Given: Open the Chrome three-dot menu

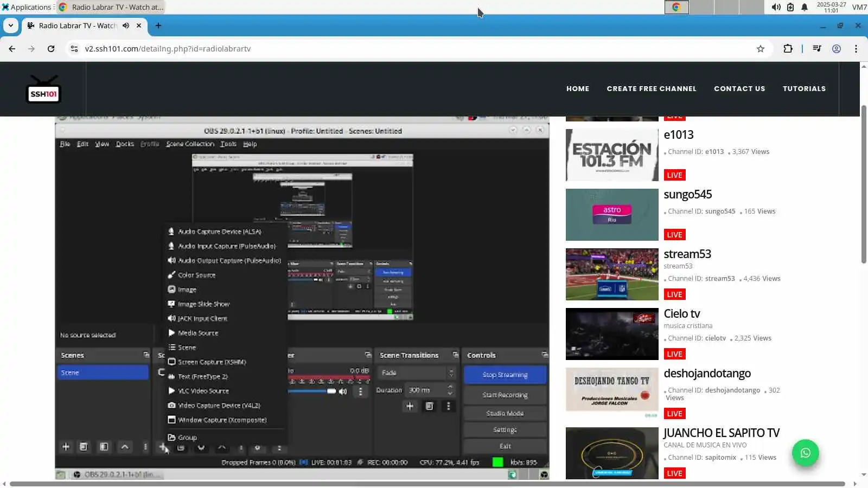Looking at the screenshot, I should pos(856,49).
